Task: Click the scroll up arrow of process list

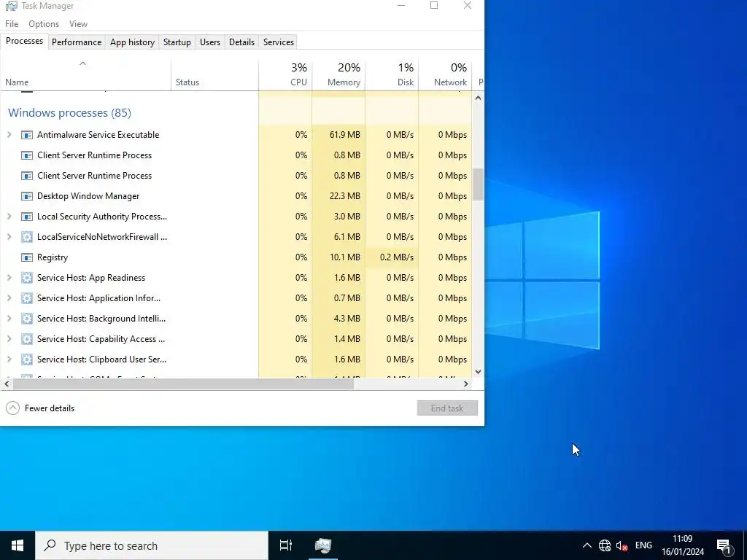Action: click(478, 98)
